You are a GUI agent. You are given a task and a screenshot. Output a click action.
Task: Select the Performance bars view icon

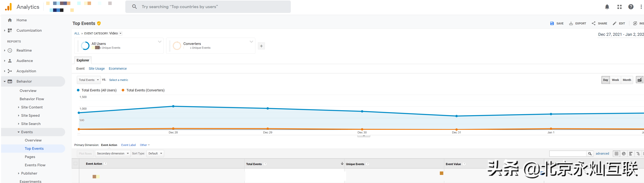[x=631, y=154]
